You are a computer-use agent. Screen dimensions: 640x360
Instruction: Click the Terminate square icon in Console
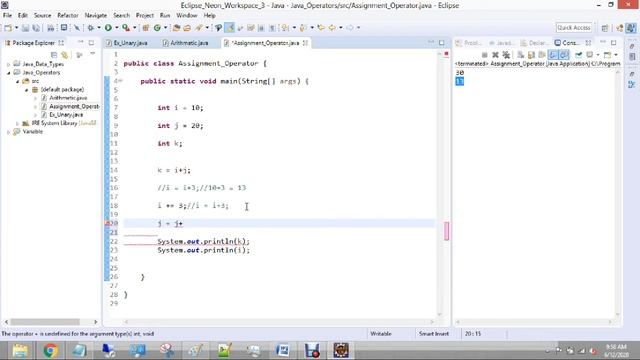click(x=484, y=55)
